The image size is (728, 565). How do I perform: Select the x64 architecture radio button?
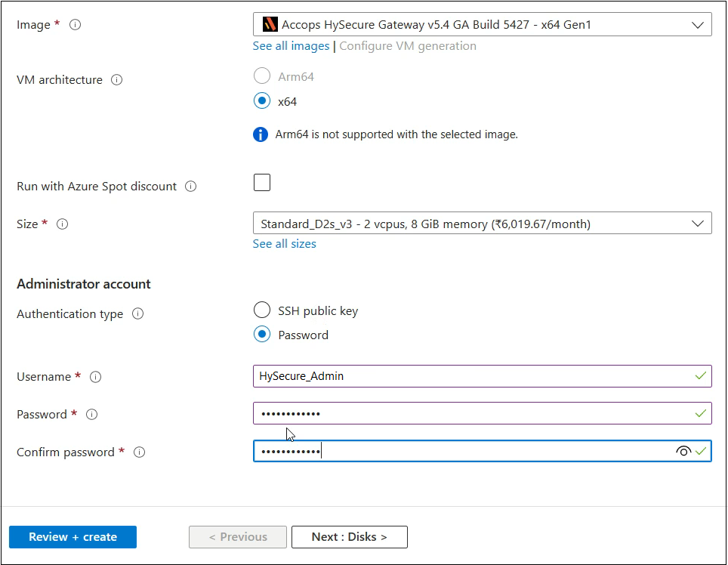(x=262, y=100)
